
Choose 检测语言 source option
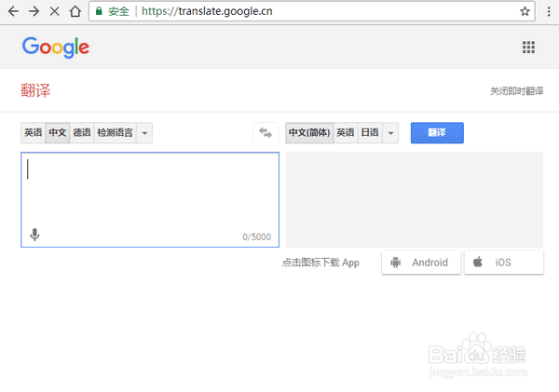[115, 132]
